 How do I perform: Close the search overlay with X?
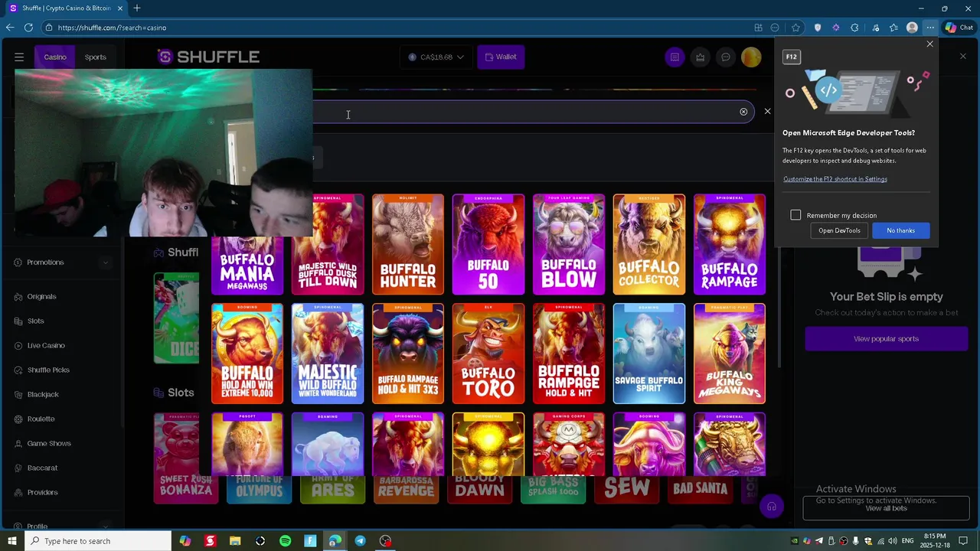(767, 112)
